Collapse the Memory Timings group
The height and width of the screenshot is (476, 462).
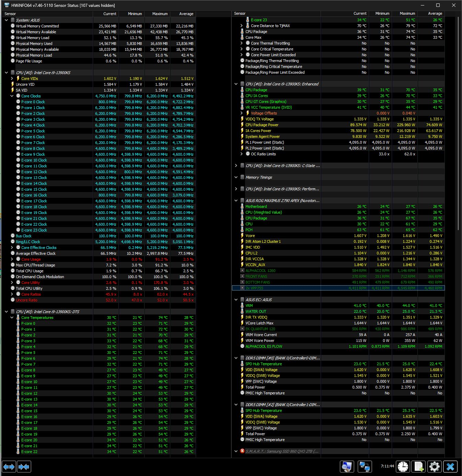tap(236, 177)
